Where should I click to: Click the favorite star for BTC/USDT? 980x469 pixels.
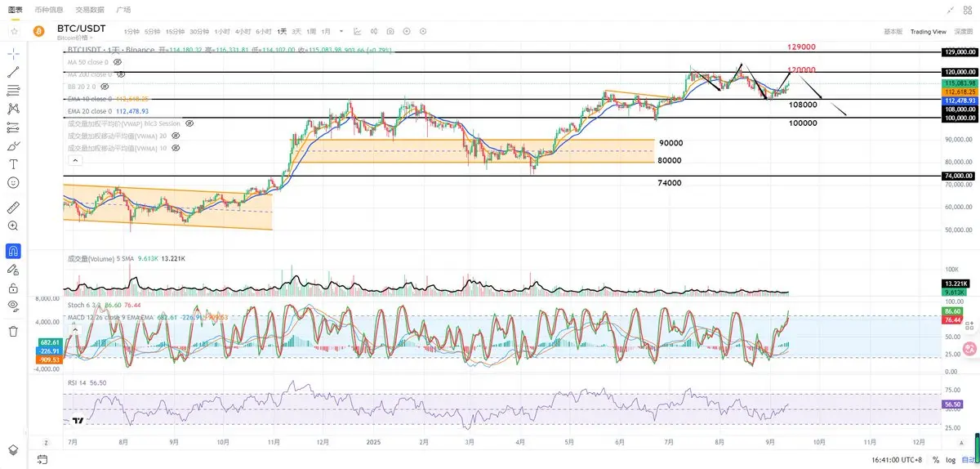(x=14, y=31)
